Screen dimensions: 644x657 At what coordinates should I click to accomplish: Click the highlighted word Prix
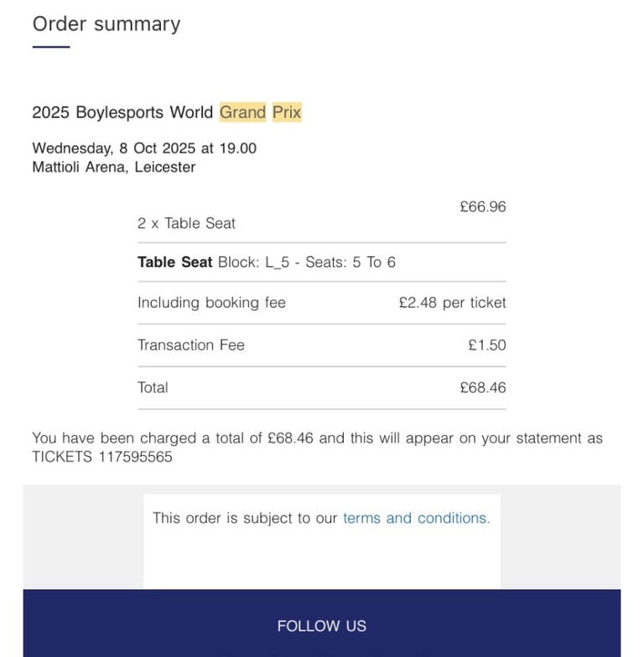(x=287, y=112)
